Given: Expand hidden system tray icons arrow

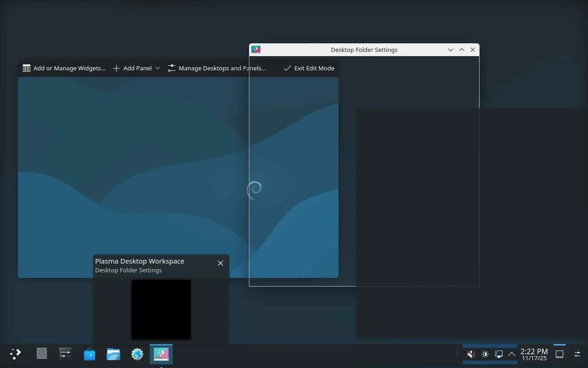Looking at the screenshot, I should tap(511, 354).
